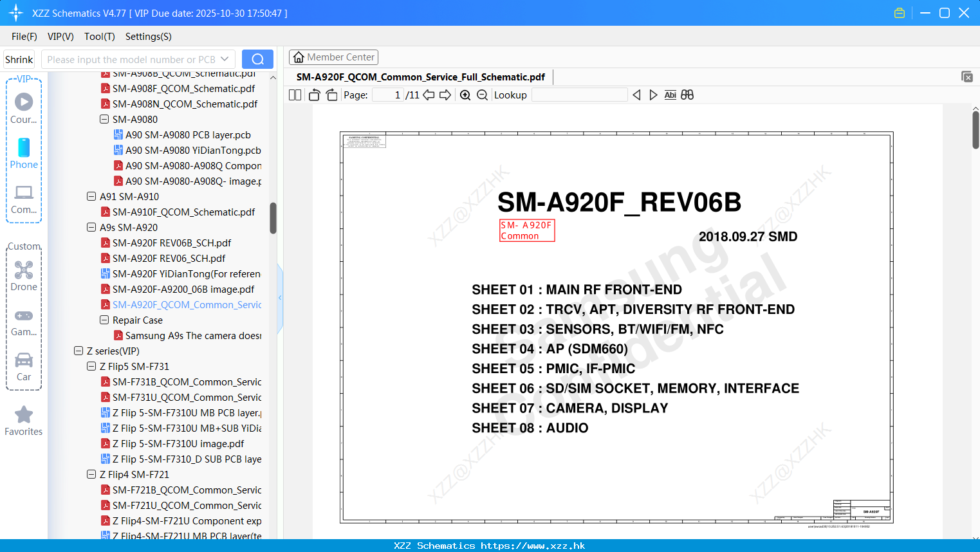Image resolution: width=980 pixels, height=552 pixels.
Task: Click the binoculars search icon
Action: point(687,95)
